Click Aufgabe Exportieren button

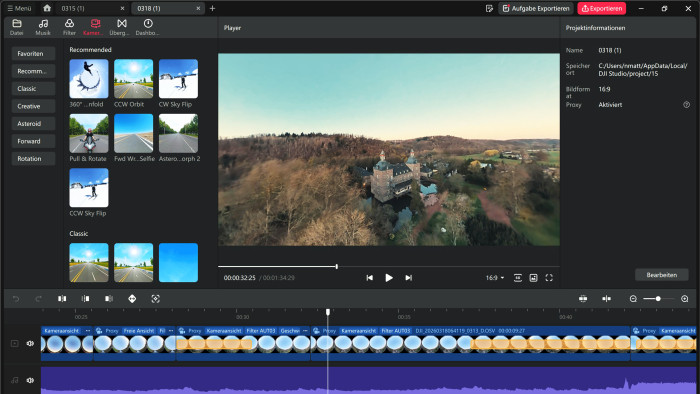click(536, 8)
